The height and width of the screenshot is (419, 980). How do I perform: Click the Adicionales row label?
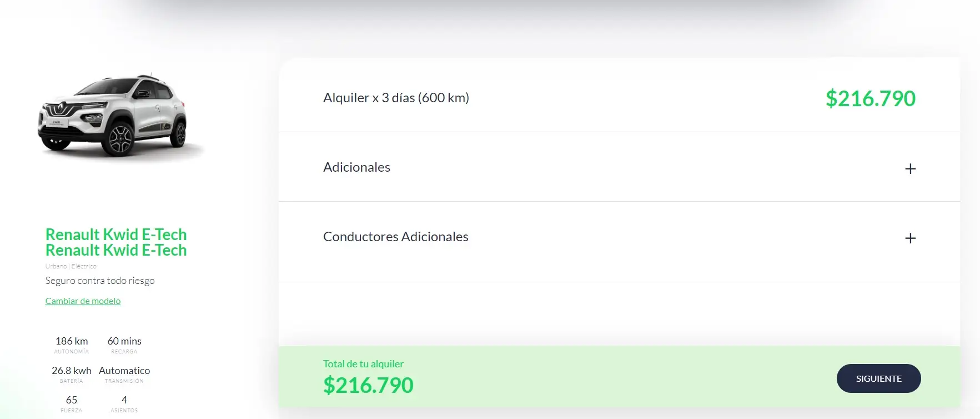(x=356, y=167)
